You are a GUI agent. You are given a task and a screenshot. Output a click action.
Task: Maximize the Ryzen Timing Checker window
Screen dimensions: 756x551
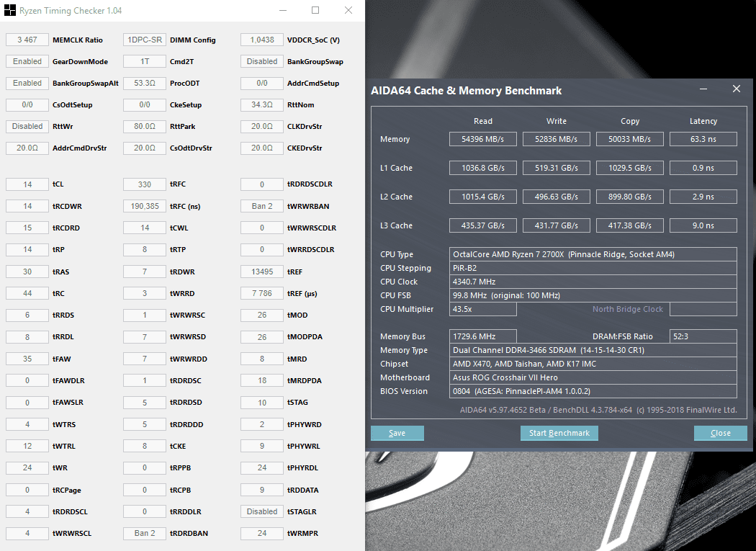tap(315, 10)
